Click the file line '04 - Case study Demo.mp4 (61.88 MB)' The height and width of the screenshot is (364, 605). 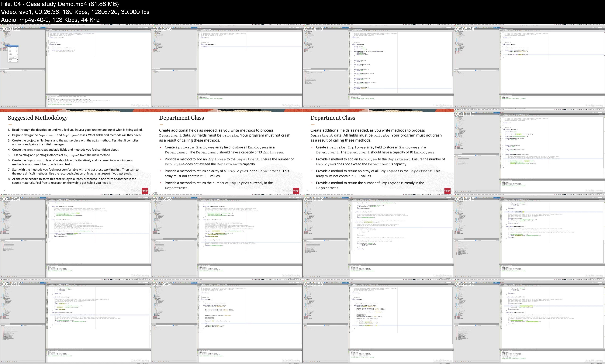point(60,4)
